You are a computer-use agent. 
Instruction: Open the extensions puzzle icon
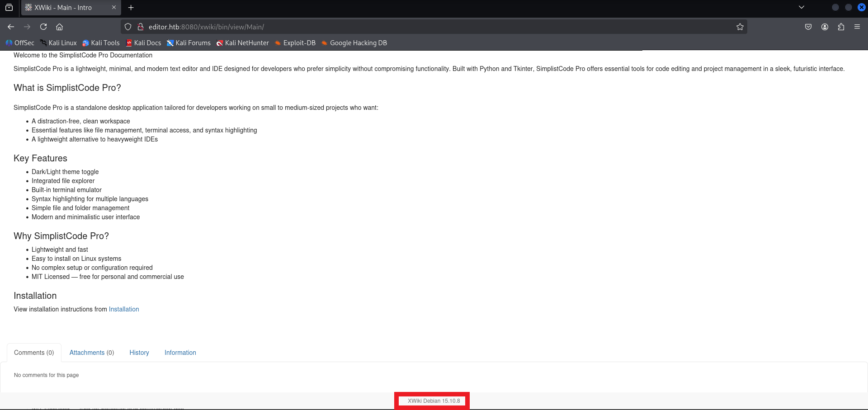point(841,27)
